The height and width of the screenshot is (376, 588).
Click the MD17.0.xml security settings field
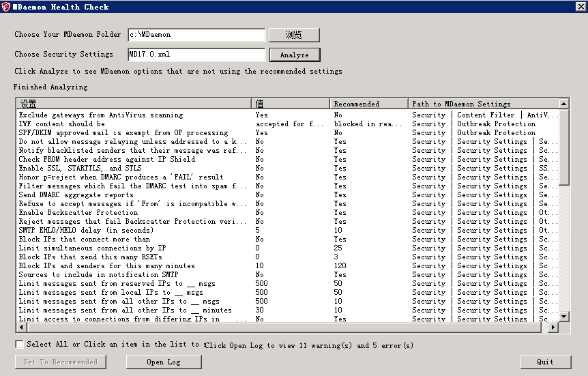(196, 55)
